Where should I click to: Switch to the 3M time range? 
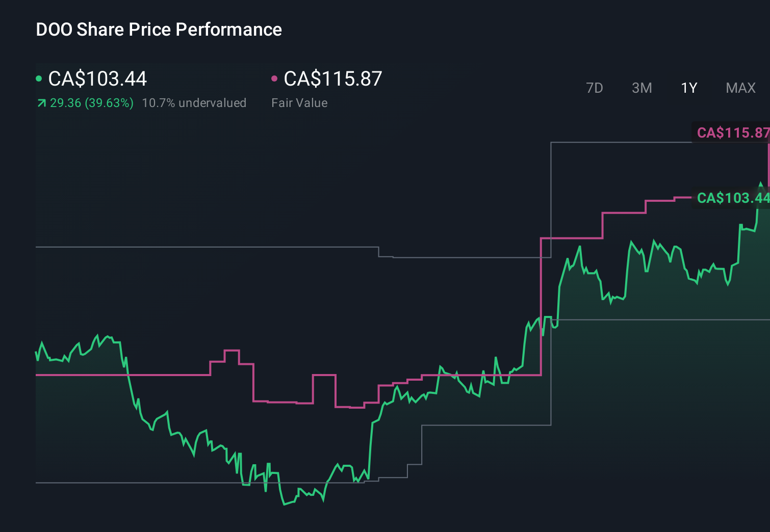(641, 88)
